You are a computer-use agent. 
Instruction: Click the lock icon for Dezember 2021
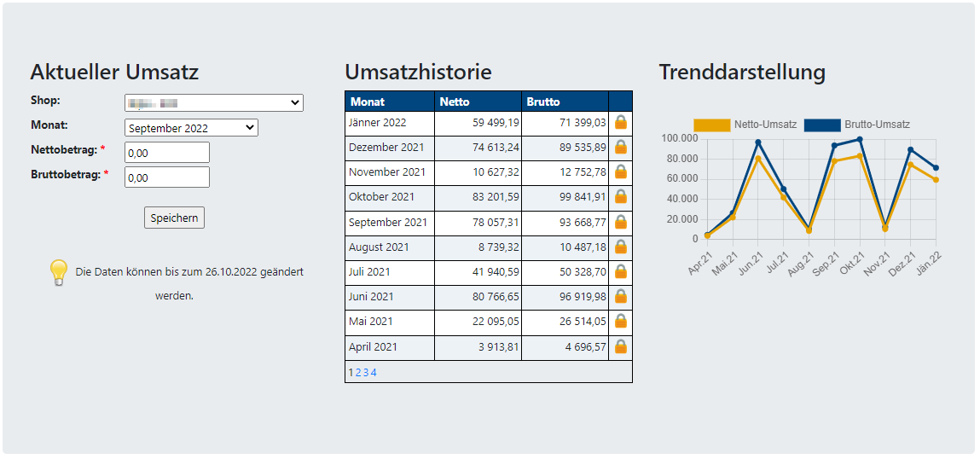(621, 147)
